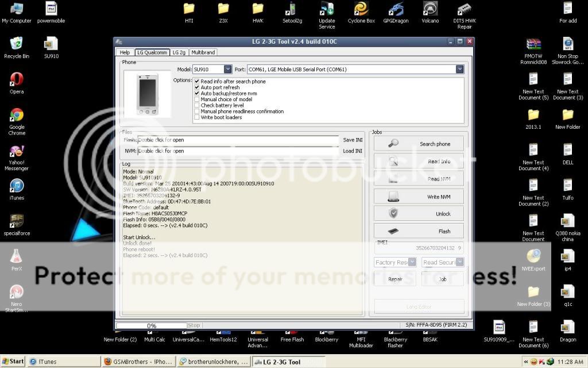Select the DITS HWK Repair icon

pyautogui.click(x=464, y=16)
